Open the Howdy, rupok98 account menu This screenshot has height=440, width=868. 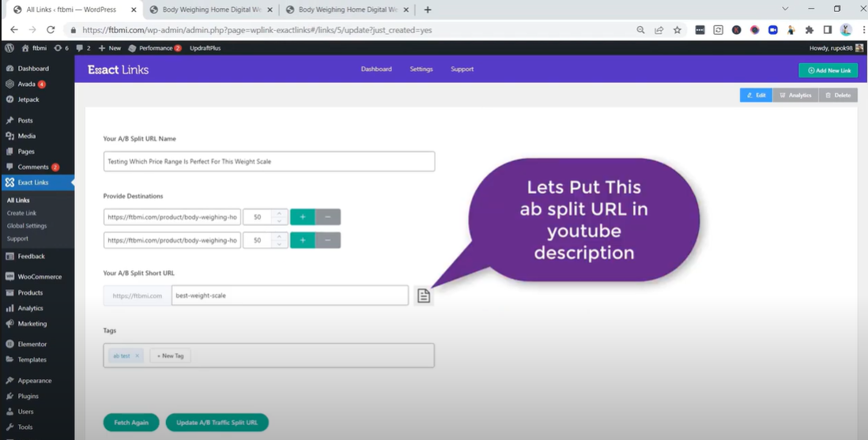point(836,48)
